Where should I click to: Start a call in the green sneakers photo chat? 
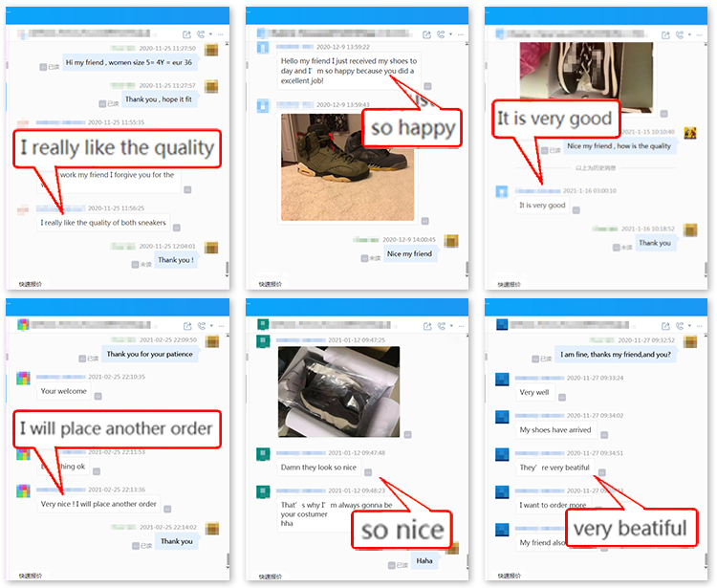coord(442,34)
